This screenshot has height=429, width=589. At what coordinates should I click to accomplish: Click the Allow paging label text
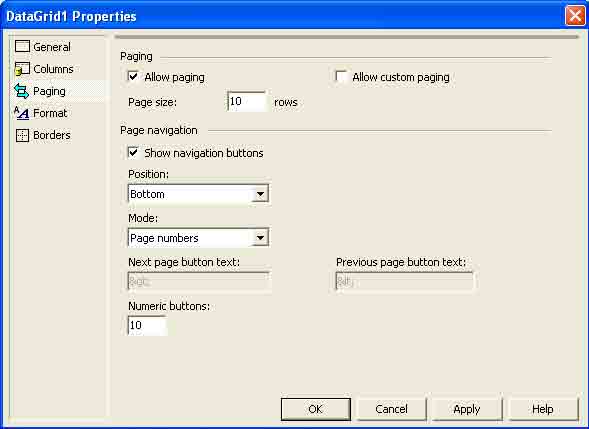click(174, 77)
